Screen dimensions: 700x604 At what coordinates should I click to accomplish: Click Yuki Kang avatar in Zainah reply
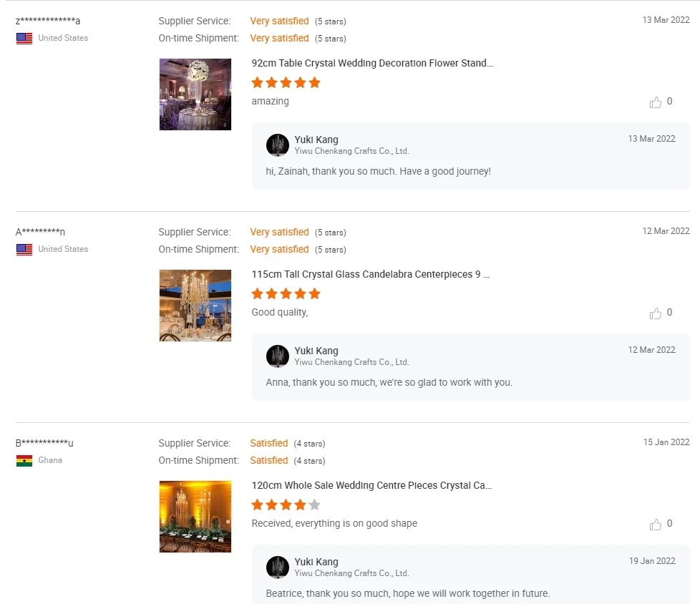278,145
